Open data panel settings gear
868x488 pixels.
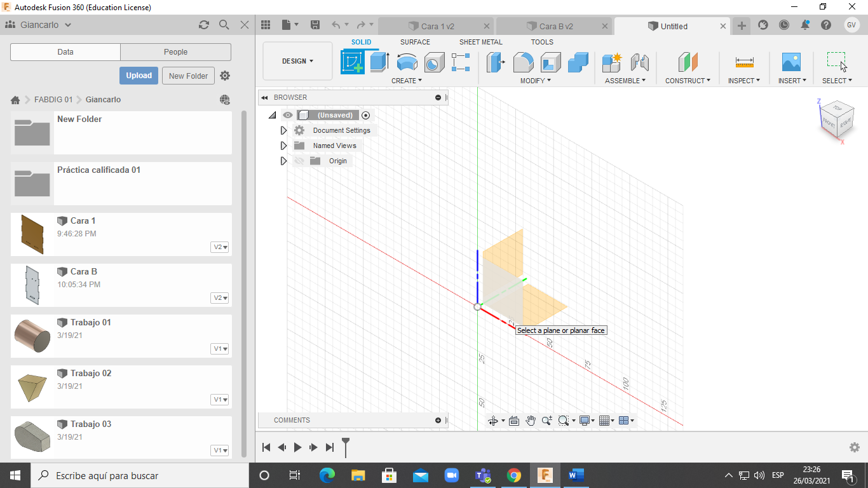[225, 76]
